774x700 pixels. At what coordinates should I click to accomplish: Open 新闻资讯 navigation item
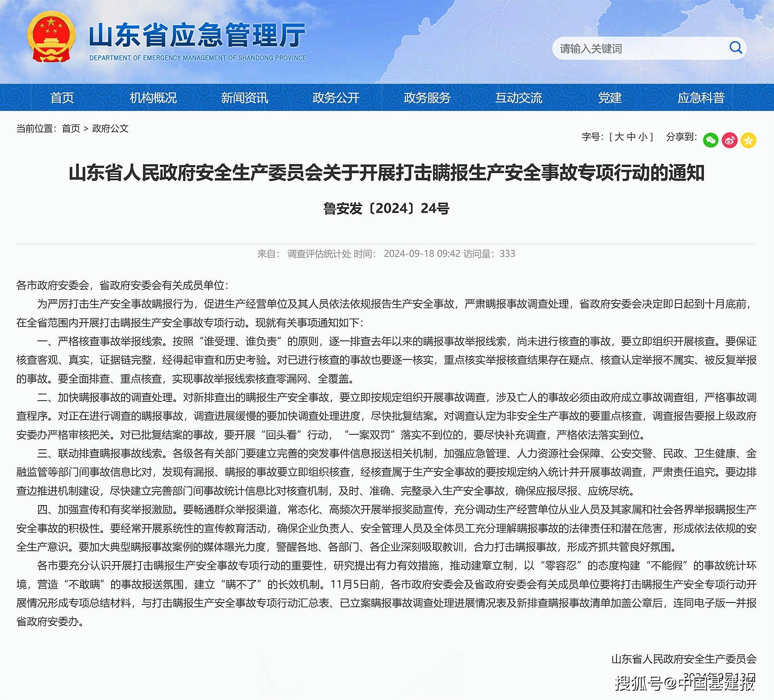tap(245, 97)
